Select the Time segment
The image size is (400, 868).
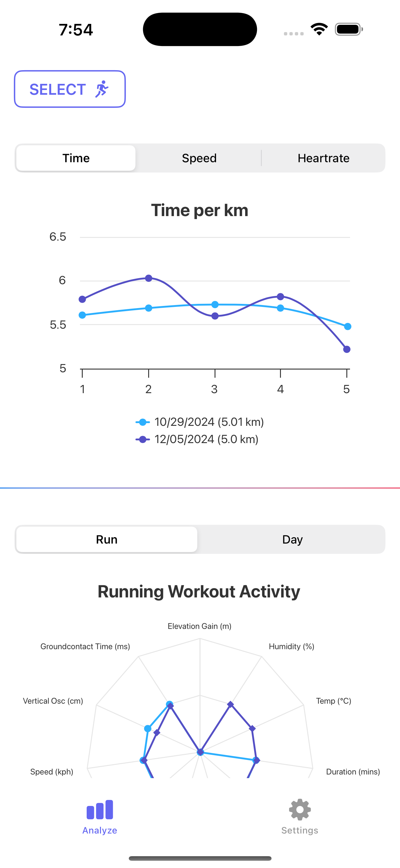point(76,158)
